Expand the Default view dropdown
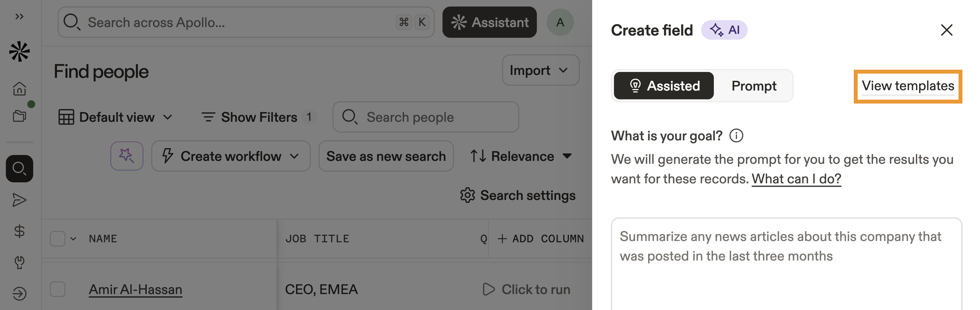The height and width of the screenshot is (310, 980). pos(116,117)
